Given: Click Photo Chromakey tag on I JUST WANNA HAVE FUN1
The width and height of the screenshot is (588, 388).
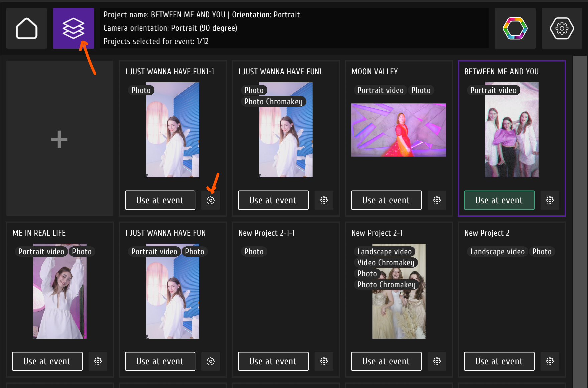Looking at the screenshot, I should (273, 102).
